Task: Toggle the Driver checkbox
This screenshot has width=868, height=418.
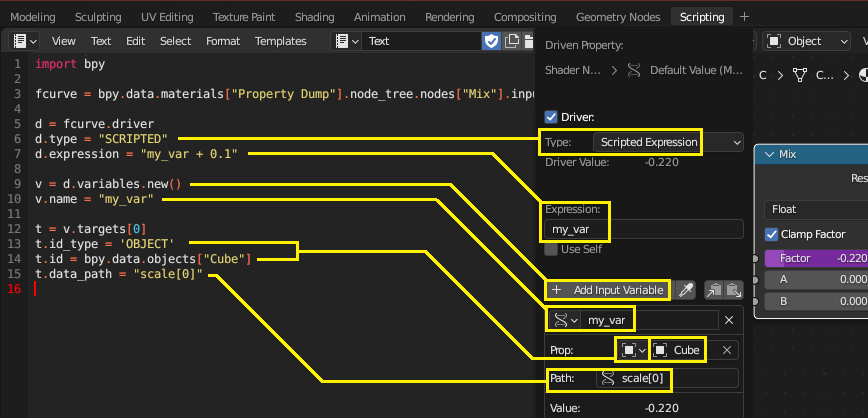Action: coord(551,117)
